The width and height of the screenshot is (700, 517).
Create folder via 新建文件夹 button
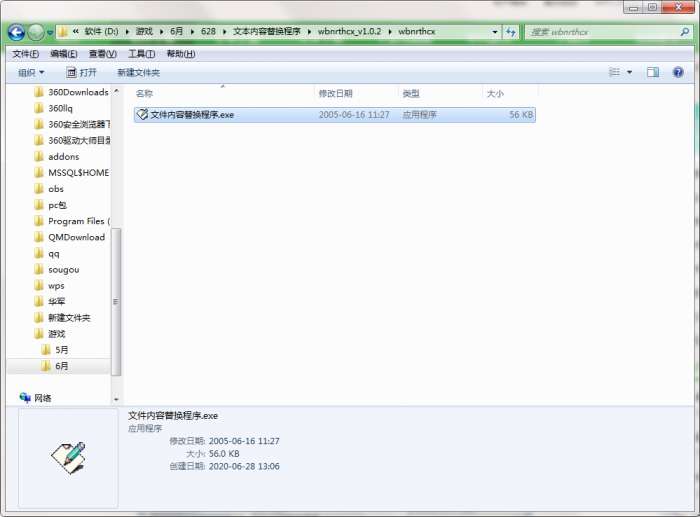[138, 72]
